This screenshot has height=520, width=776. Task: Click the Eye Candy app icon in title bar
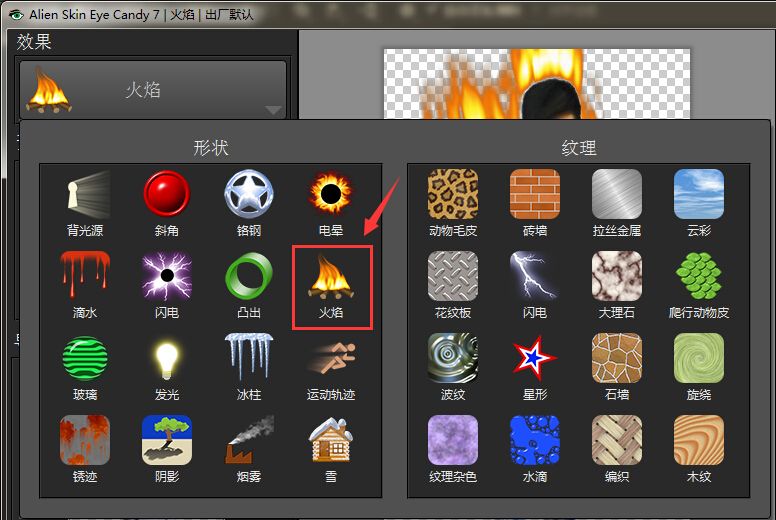coord(16,14)
